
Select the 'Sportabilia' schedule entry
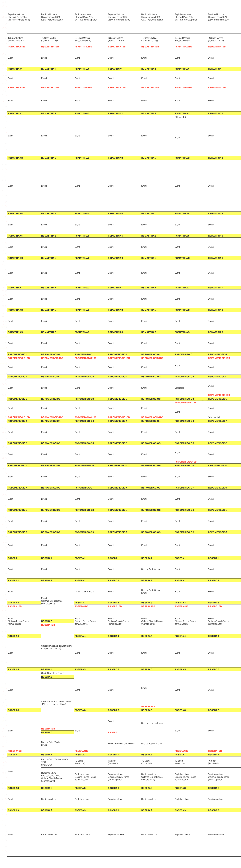coord(179,388)
